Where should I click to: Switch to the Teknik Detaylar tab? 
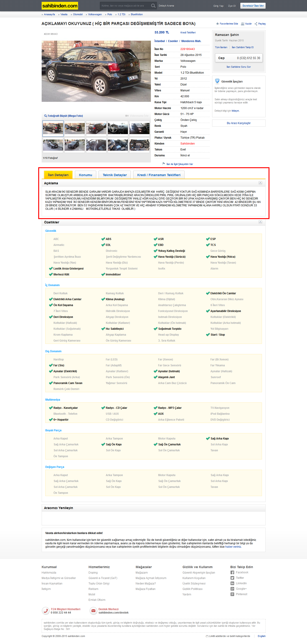(x=115, y=175)
